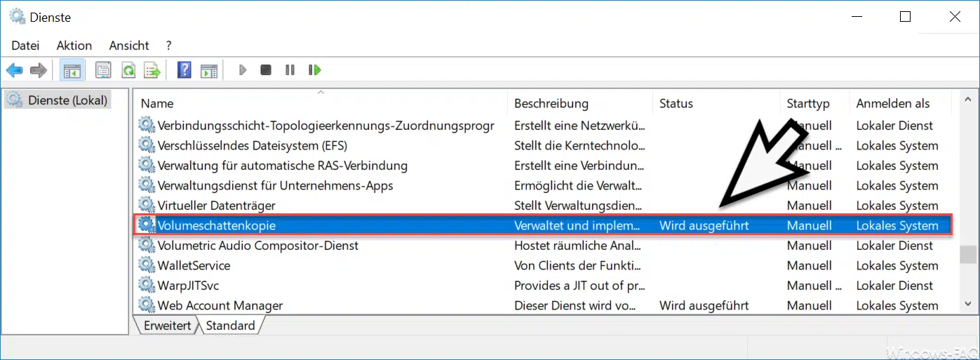980x360 pixels.
Task: Click gear icon of Virtueller Datenträger
Action: [146, 206]
